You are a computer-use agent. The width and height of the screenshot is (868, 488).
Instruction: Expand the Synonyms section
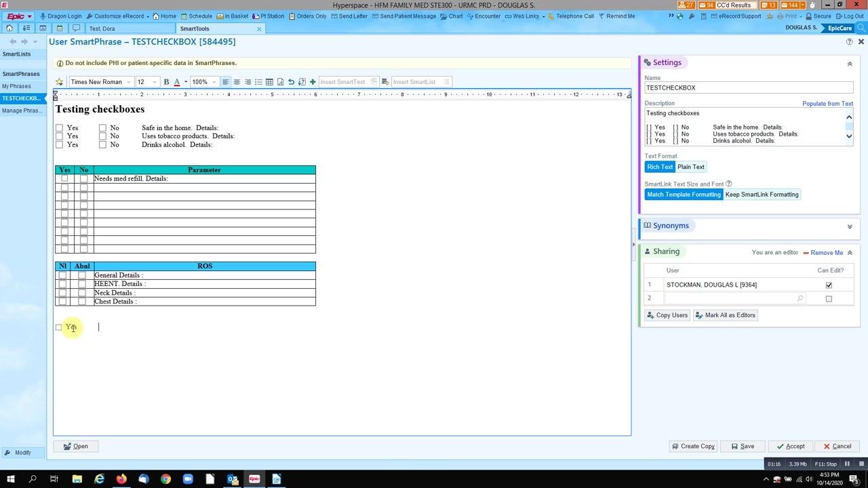[850, 226]
